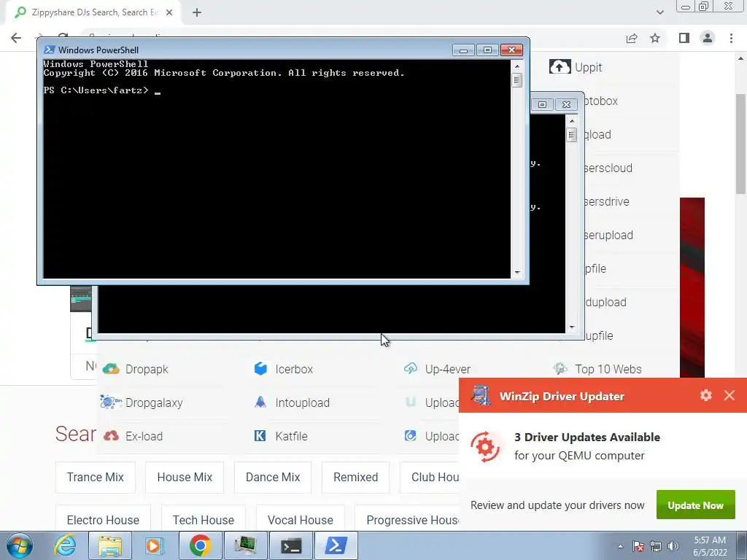Image resolution: width=747 pixels, height=560 pixels.
Task: Click the Up-4ever cloud icon
Action: coord(410,368)
